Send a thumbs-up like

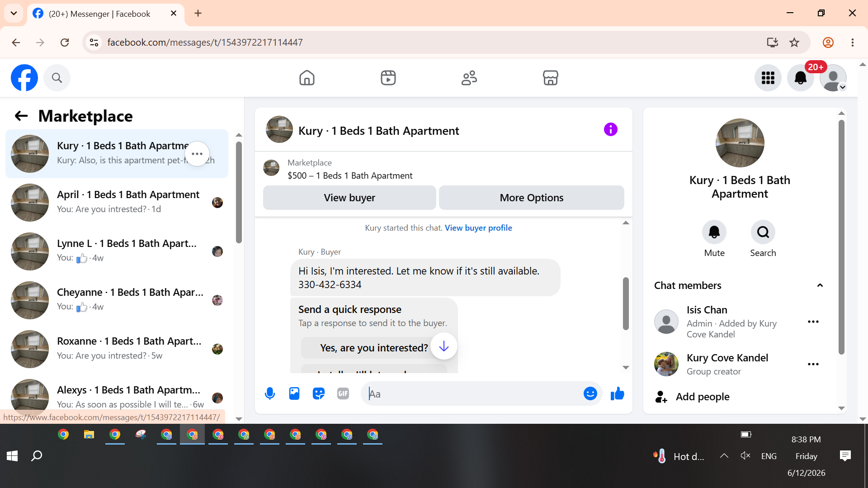click(x=618, y=394)
